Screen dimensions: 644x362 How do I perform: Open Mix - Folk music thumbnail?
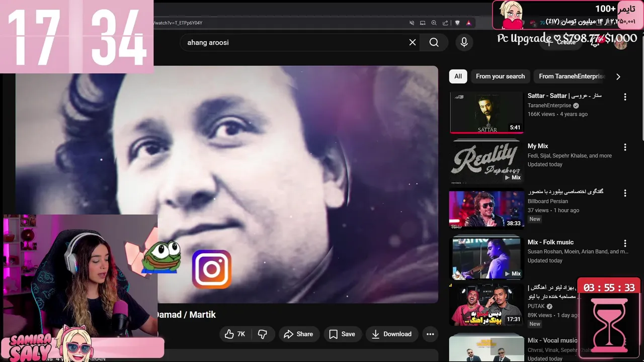[487, 257]
